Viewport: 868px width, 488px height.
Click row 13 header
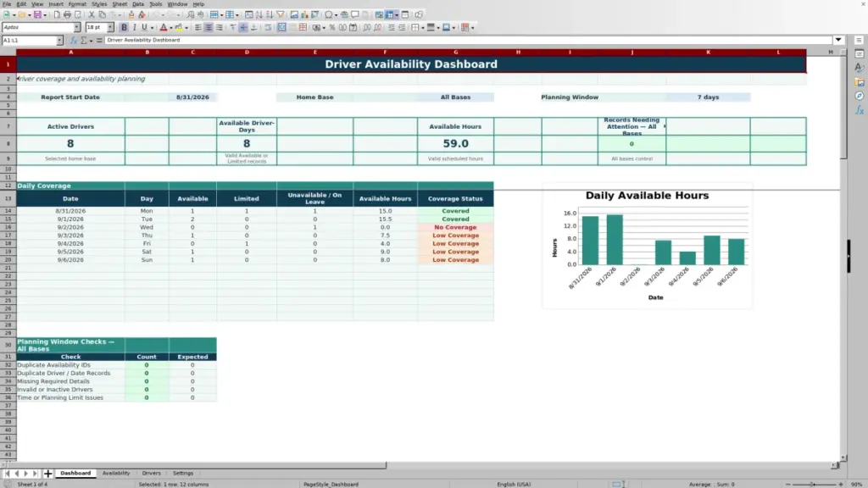point(8,198)
